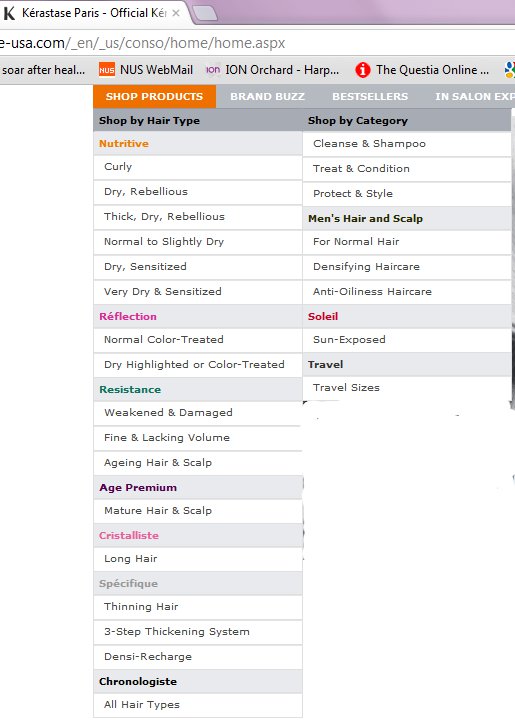
Task: Open a new browser tab
Action: [206, 13]
